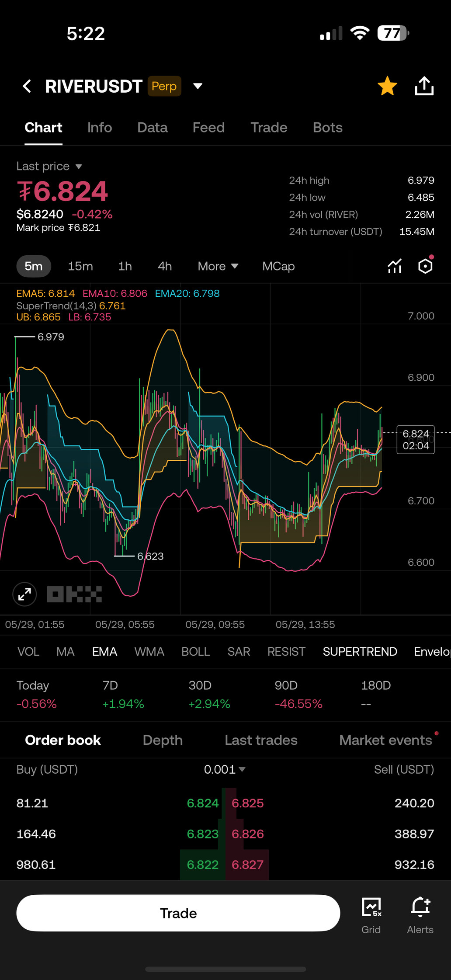The image size is (451, 980).
Task: Switch chart to MCap view
Action: 278,266
